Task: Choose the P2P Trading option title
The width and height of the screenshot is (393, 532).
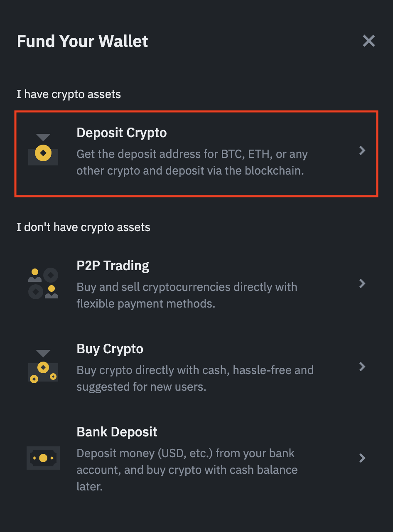Action: [113, 266]
